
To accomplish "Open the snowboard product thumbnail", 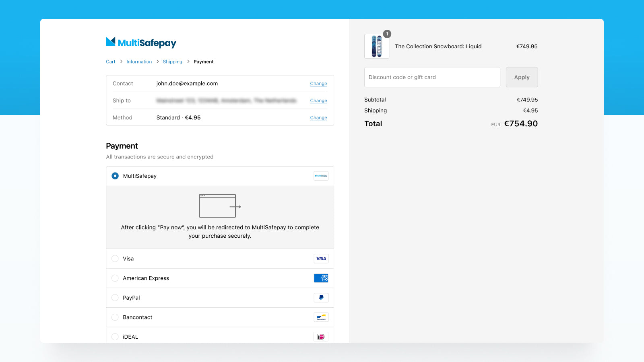I will [377, 46].
